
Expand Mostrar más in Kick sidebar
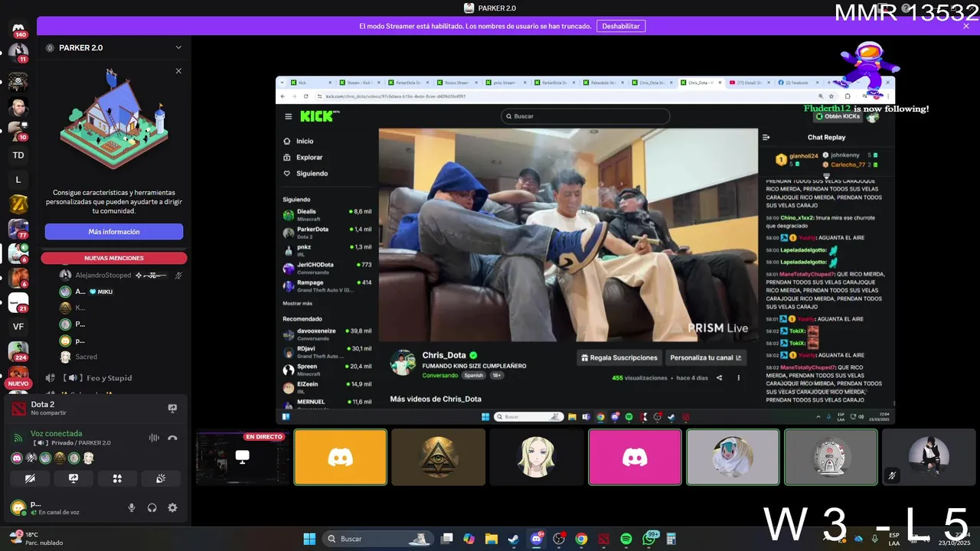297,304
